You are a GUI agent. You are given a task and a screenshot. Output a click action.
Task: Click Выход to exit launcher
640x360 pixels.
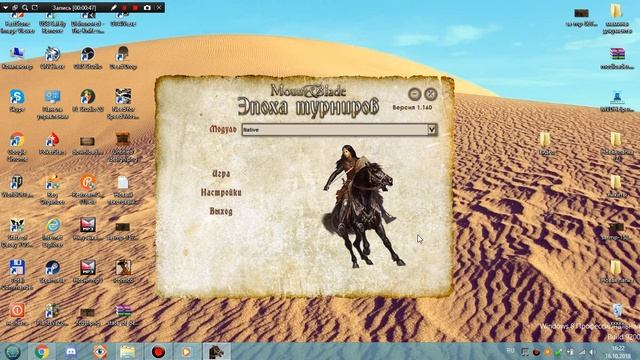pos(221,211)
